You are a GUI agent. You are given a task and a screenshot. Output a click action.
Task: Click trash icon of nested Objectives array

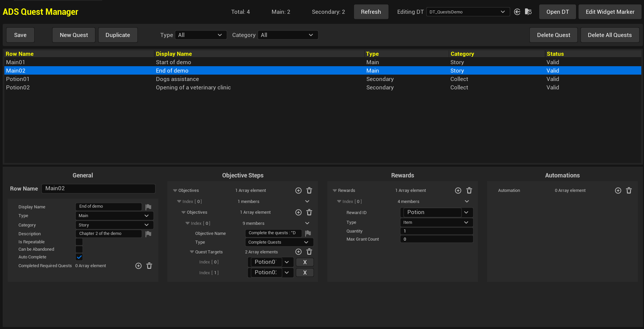(x=309, y=212)
